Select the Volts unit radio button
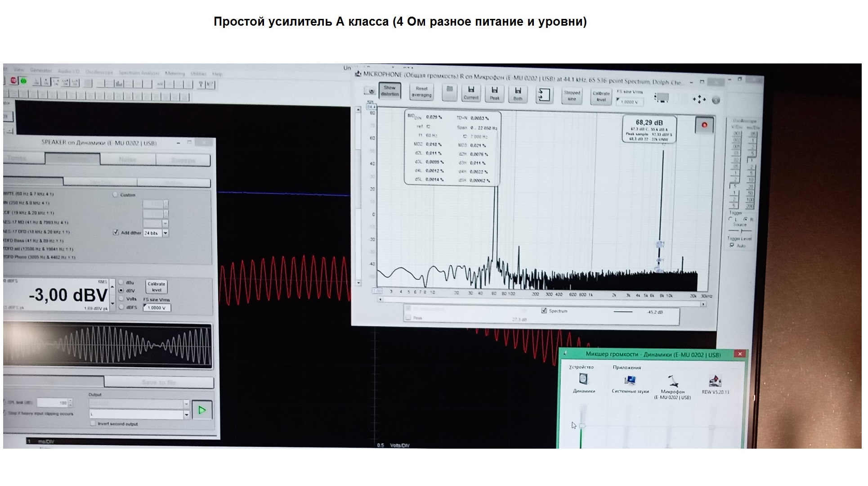 121,299
